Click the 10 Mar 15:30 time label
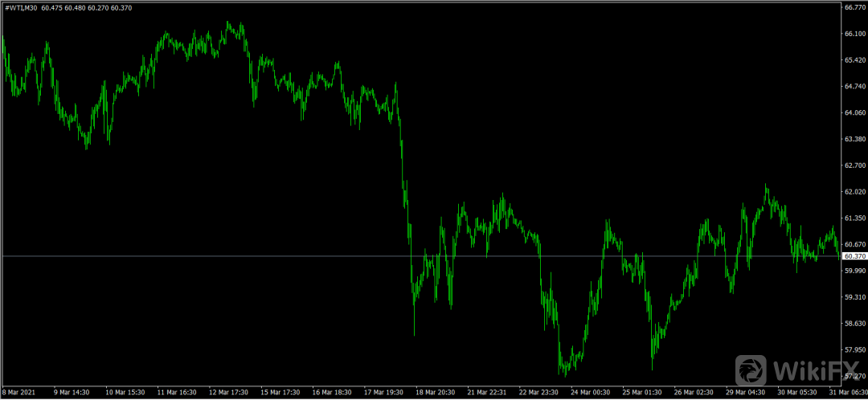The image size is (868, 400). (x=126, y=393)
